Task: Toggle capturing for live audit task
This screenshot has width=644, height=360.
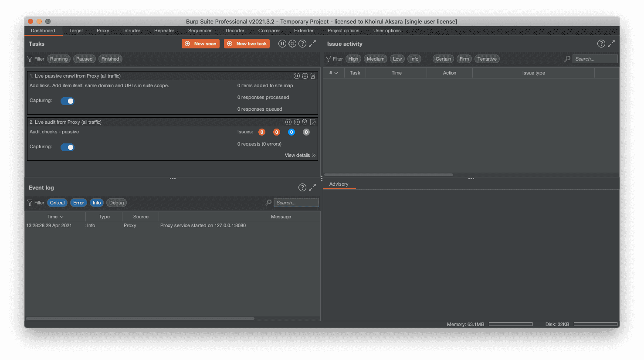Action: click(x=68, y=147)
